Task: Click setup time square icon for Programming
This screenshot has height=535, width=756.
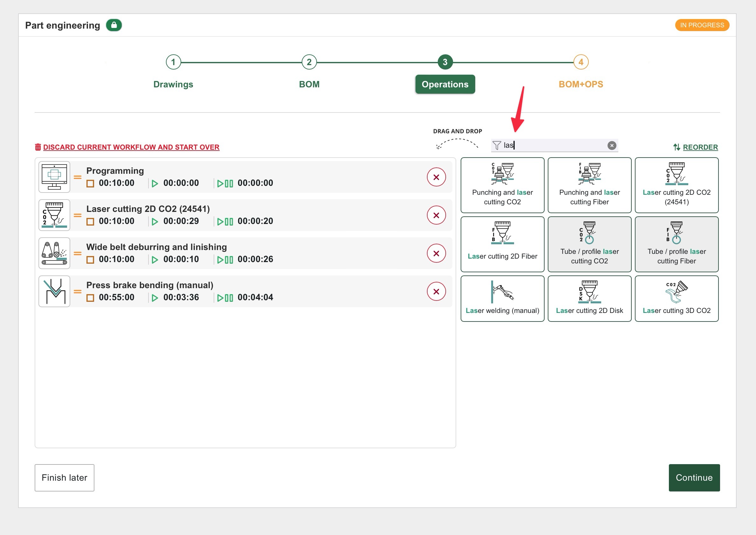Action: pos(90,184)
